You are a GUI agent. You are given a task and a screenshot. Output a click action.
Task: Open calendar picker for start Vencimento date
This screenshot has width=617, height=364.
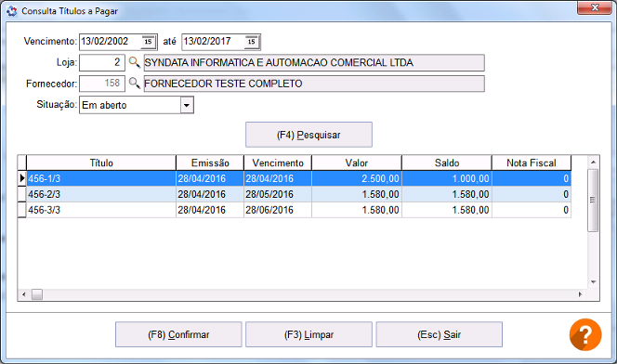148,42
